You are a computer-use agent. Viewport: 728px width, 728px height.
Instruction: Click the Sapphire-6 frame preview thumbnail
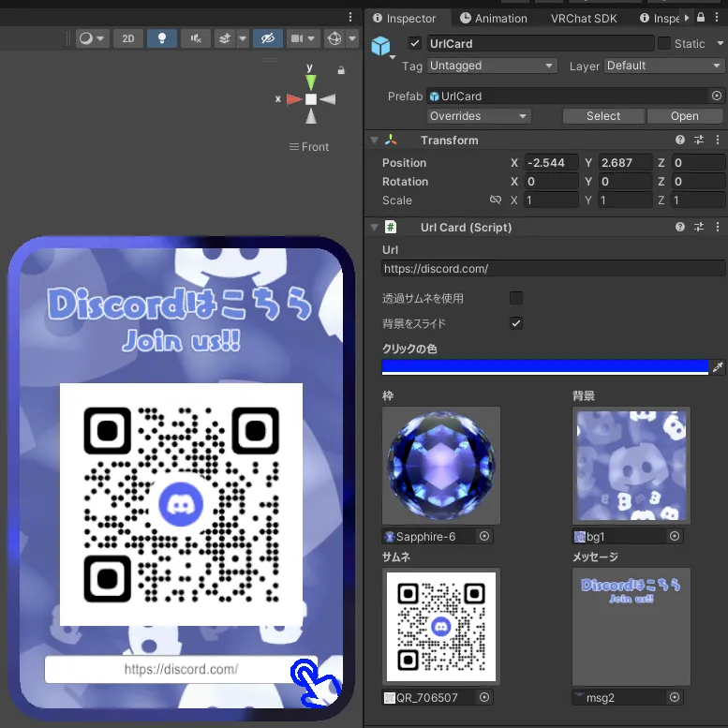click(441, 466)
